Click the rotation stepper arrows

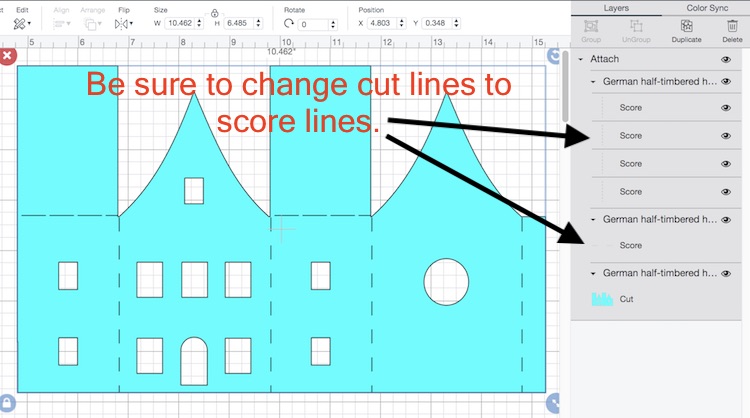(x=333, y=24)
